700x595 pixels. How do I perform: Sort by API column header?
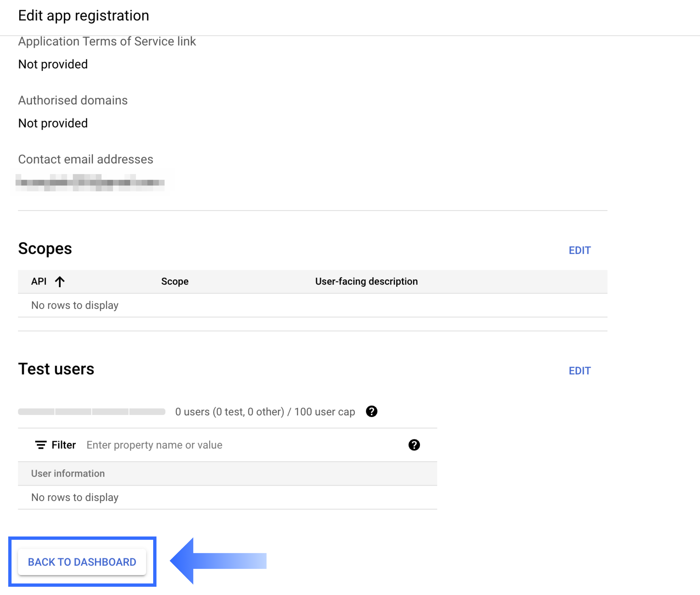(39, 281)
